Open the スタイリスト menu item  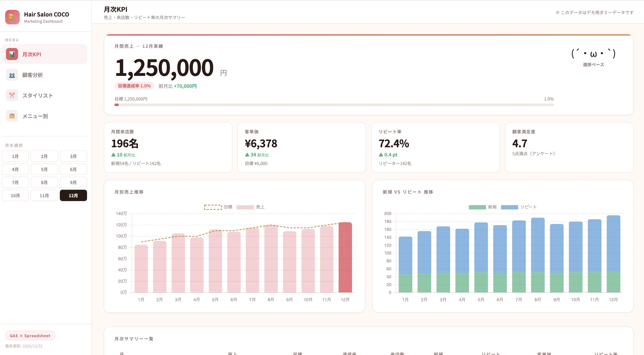(44, 95)
